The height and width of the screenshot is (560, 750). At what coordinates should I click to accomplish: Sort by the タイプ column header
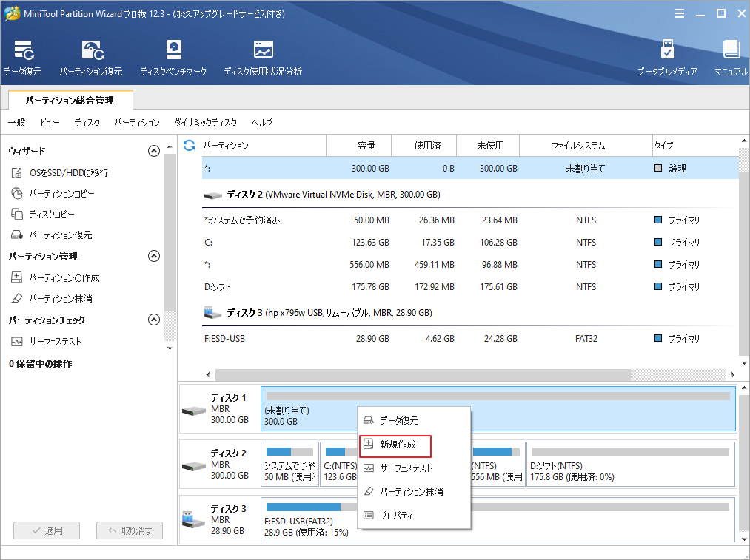coord(696,146)
